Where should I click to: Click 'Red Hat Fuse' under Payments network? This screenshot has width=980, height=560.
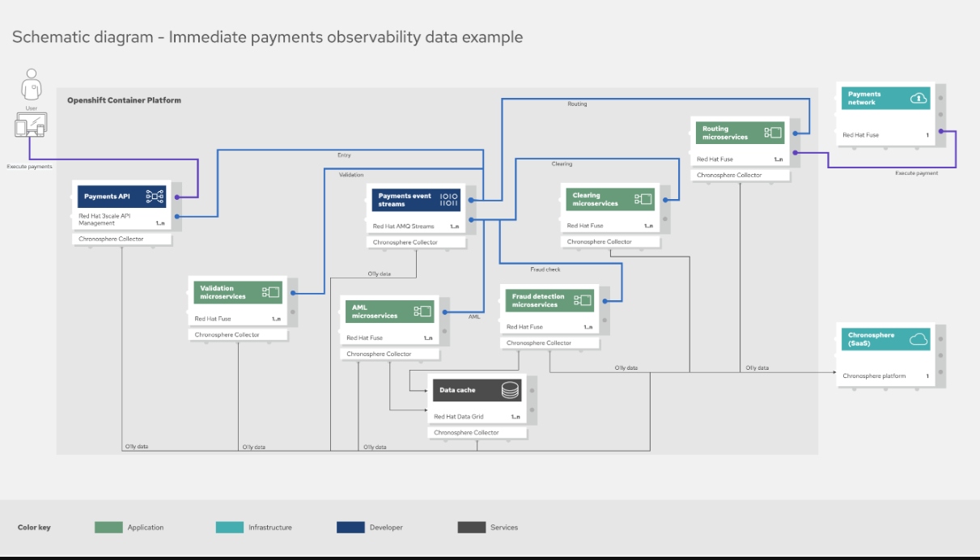click(860, 135)
